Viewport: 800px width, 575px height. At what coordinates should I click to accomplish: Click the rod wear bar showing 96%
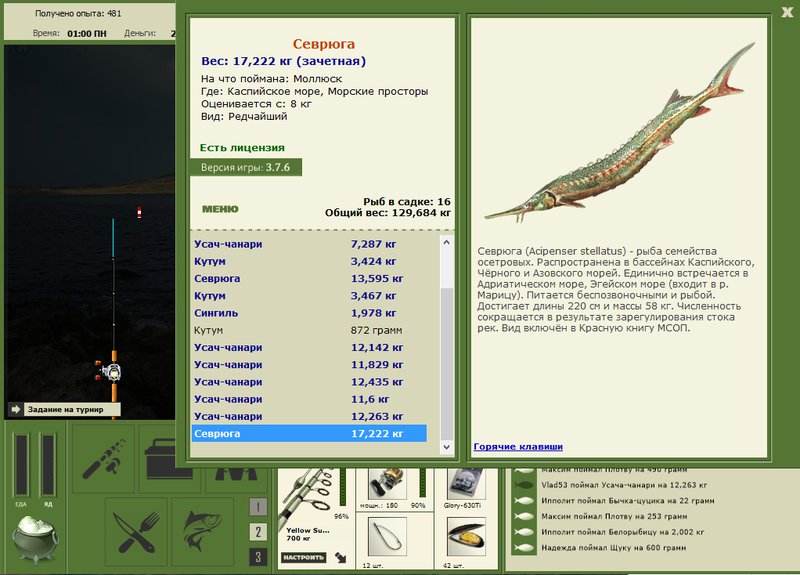click(x=343, y=488)
